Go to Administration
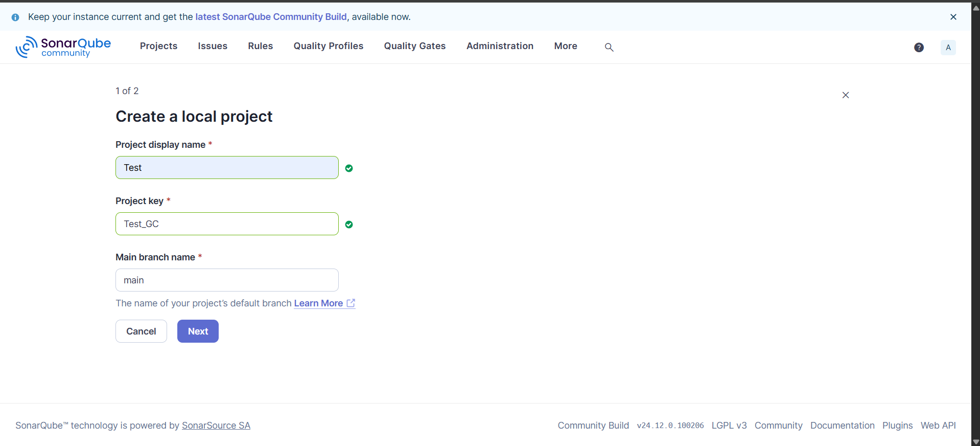This screenshot has width=980, height=446. coord(500,46)
